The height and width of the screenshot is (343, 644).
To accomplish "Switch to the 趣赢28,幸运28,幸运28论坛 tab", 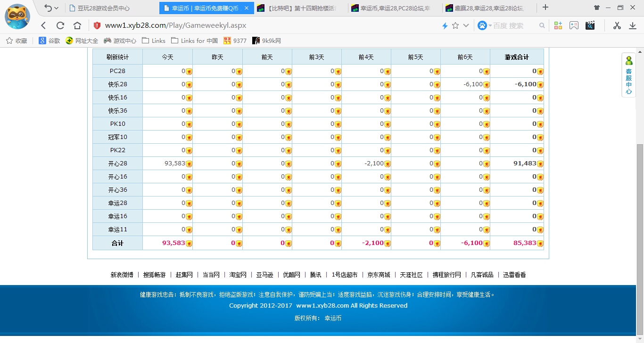I will (x=490, y=8).
